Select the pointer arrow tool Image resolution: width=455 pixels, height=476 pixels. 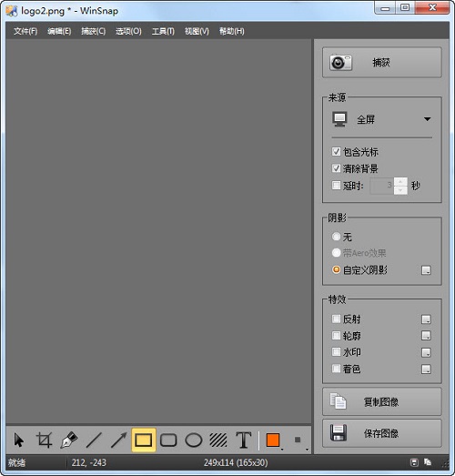pos(19,440)
